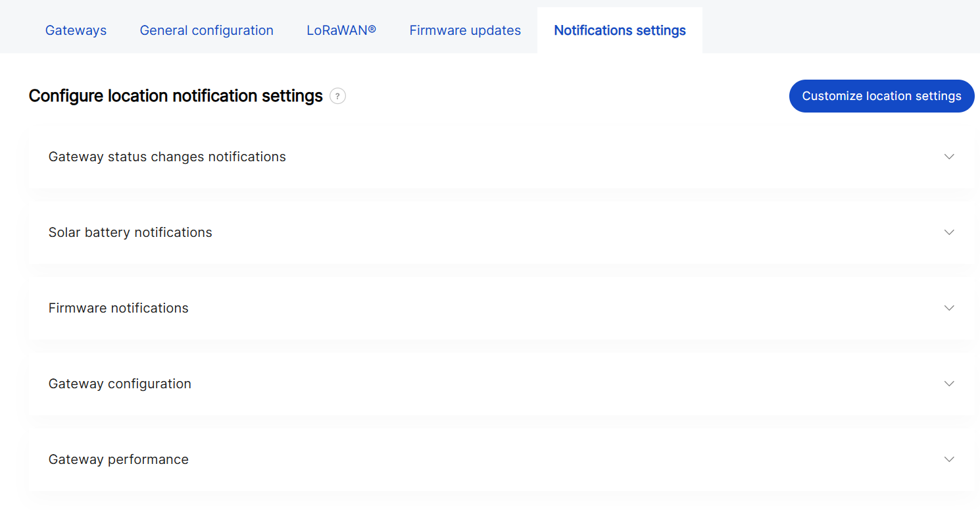Select the Notifications settings tab

click(x=620, y=30)
